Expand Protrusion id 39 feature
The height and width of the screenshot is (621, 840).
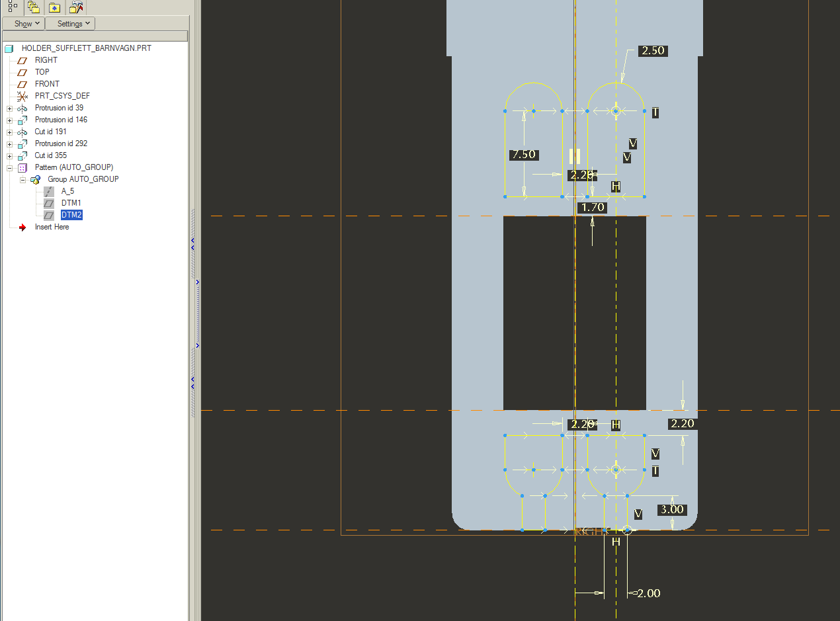click(x=9, y=108)
